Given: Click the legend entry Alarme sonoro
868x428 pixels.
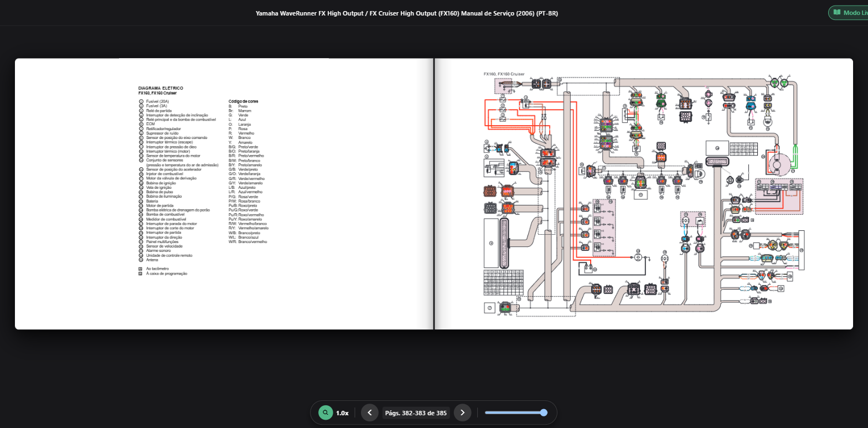Looking at the screenshot, I should coord(158,251).
